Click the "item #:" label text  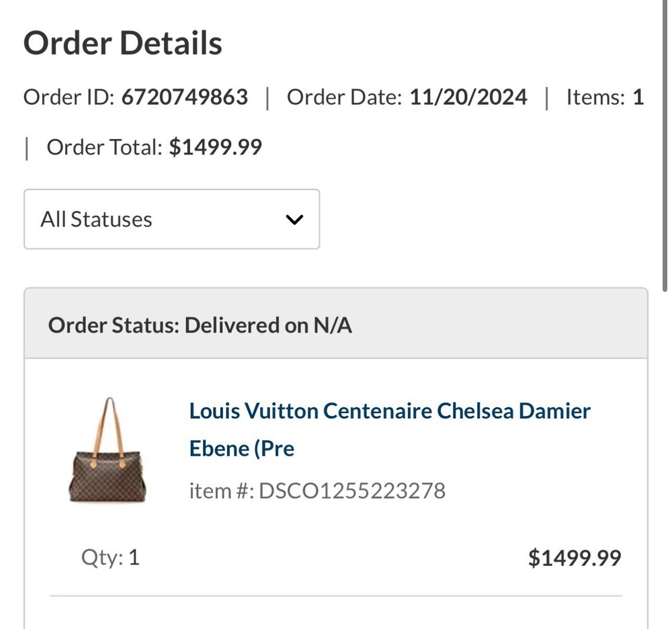coord(221,491)
